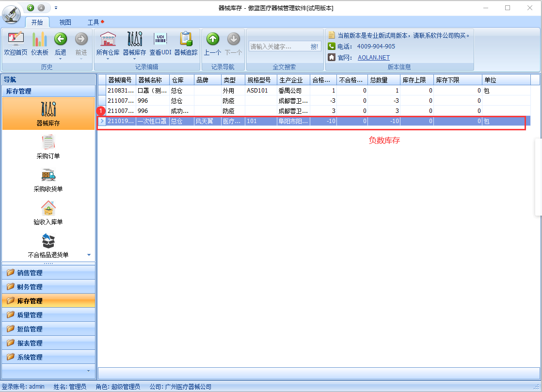The height and width of the screenshot is (392, 542).
Task: Open the 财务管理 navigation group
Action: tap(48, 287)
